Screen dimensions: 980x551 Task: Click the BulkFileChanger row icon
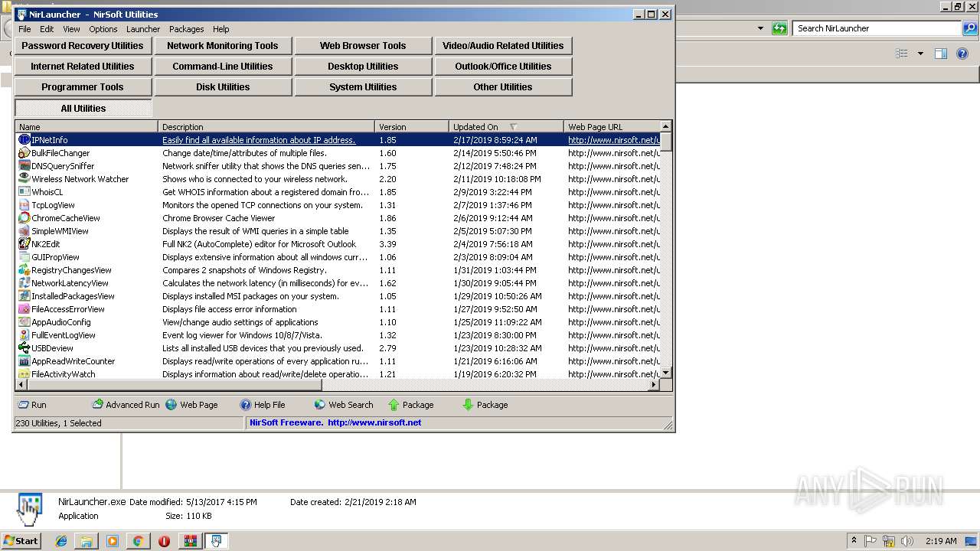24,153
